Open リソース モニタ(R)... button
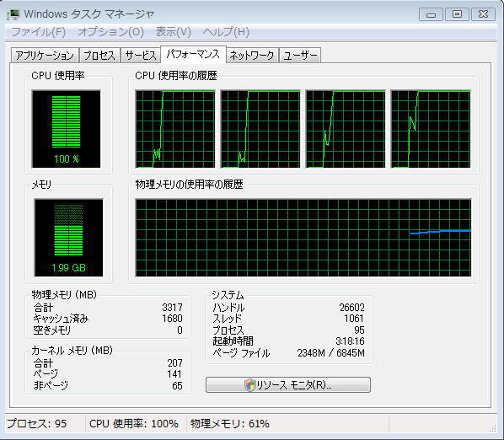The height and width of the screenshot is (440, 504). click(288, 384)
